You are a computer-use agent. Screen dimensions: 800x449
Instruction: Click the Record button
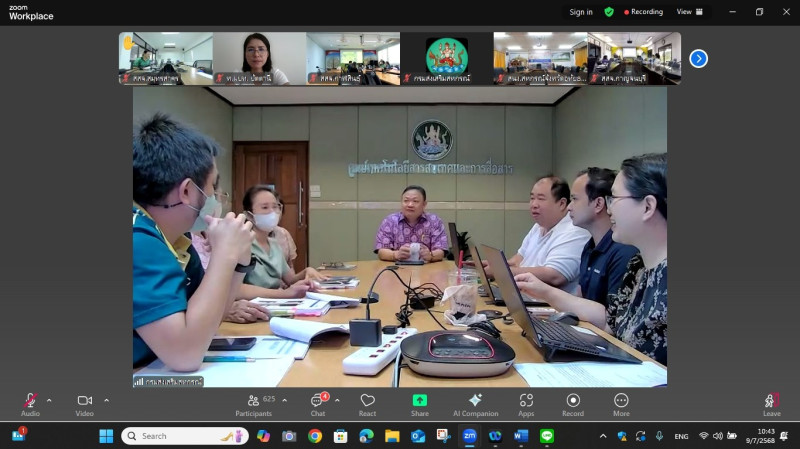(573, 403)
